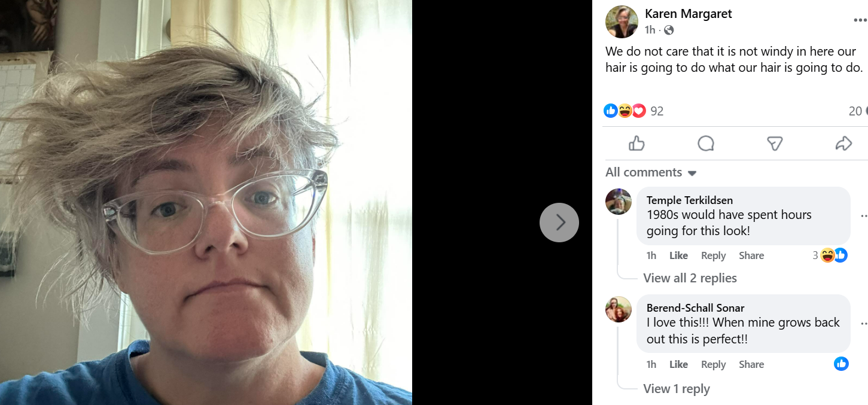
Task: Click the public globe audience icon
Action: [x=669, y=30]
